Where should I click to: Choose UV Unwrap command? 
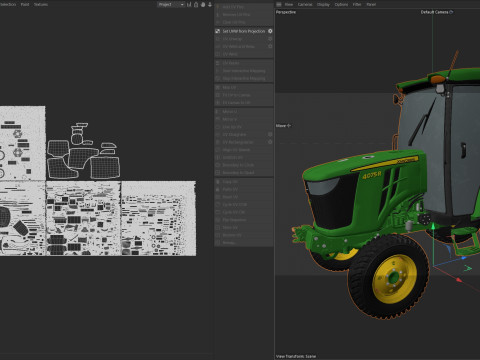[x=244, y=39]
